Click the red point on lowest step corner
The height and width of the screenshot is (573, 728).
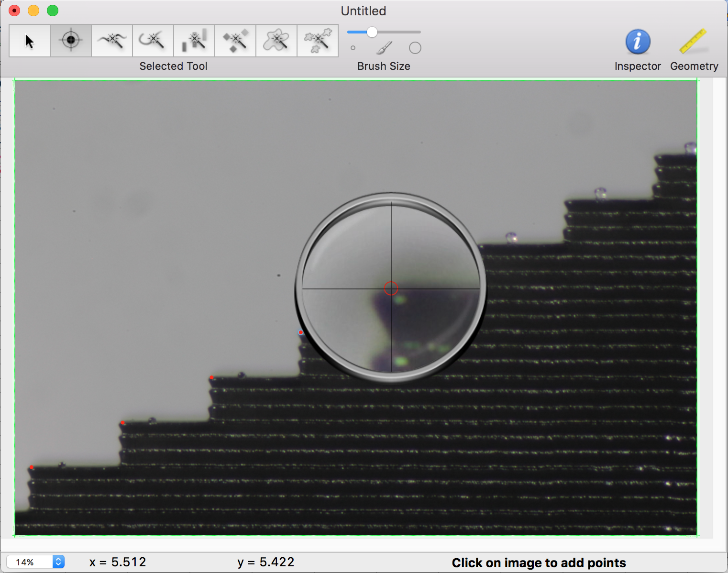click(x=32, y=467)
